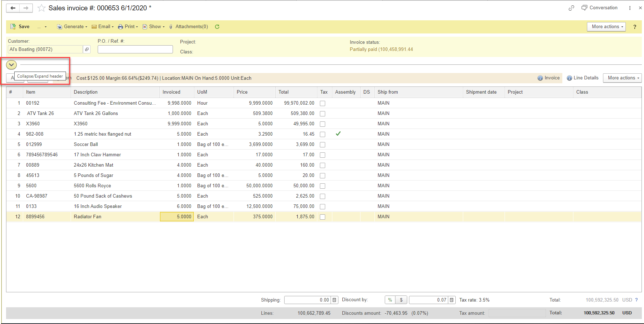Click the Price column header

click(255, 92)
